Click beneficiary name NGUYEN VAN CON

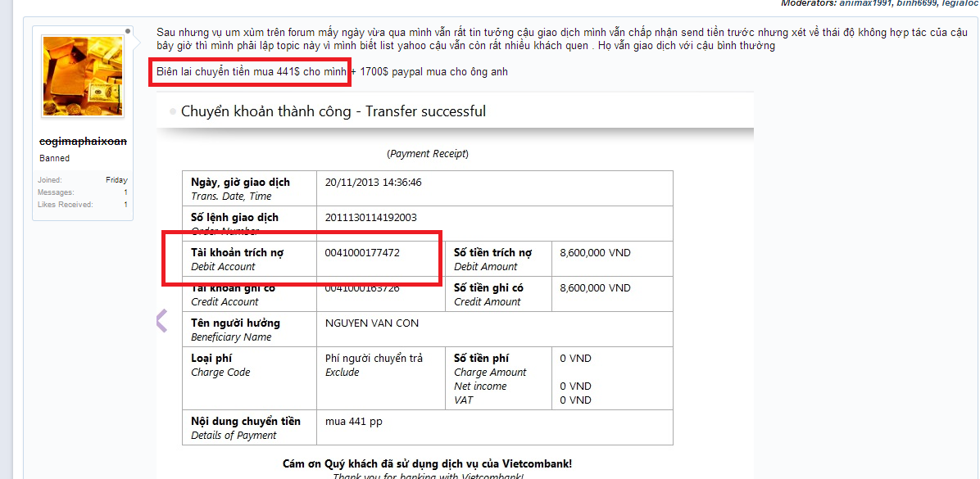click(x=372, y=323)
